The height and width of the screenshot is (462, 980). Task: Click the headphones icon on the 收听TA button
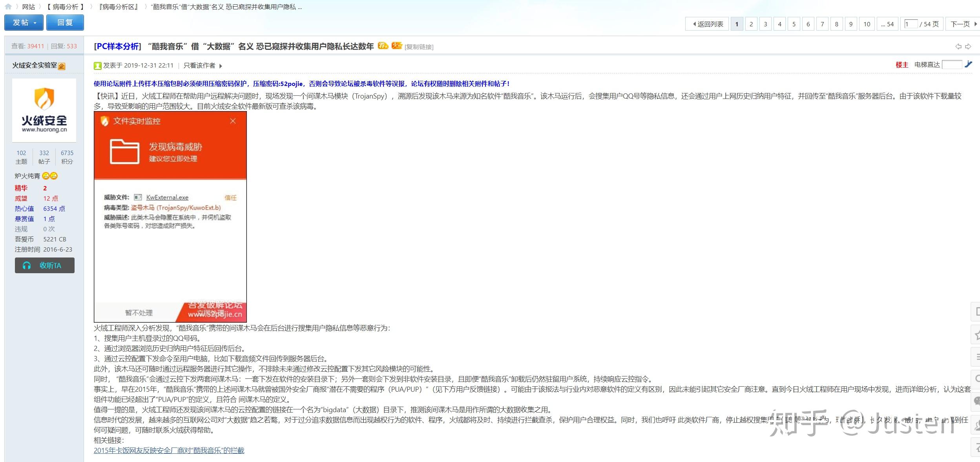27,265
